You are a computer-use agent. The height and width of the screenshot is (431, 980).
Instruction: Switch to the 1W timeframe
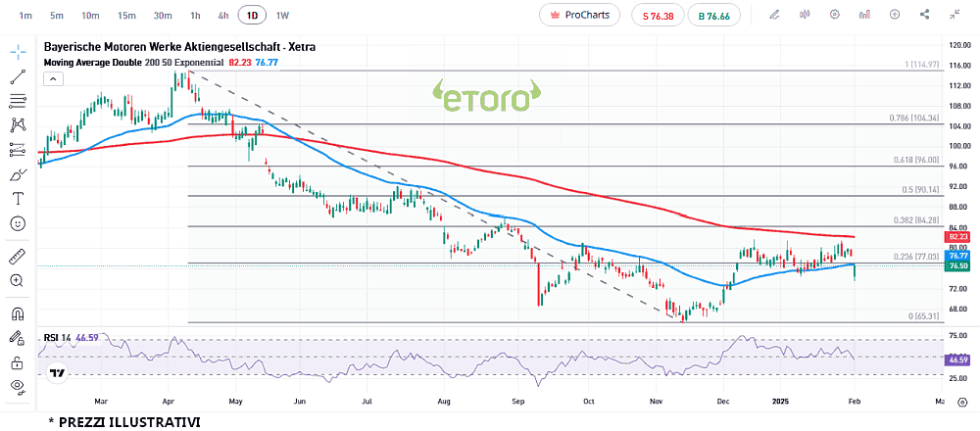(x=282, y=15)
